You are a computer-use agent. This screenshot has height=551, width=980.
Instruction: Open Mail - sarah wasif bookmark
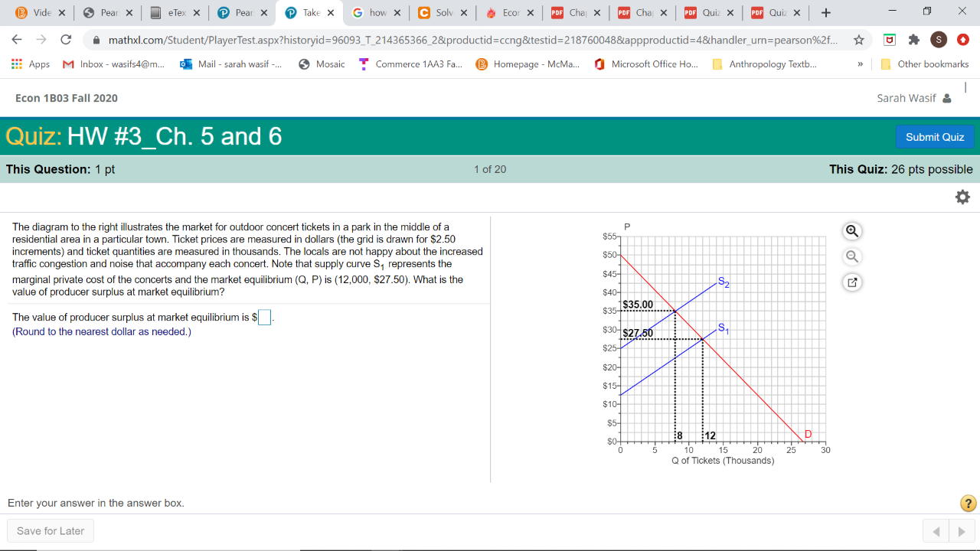[x=231, y=64]
